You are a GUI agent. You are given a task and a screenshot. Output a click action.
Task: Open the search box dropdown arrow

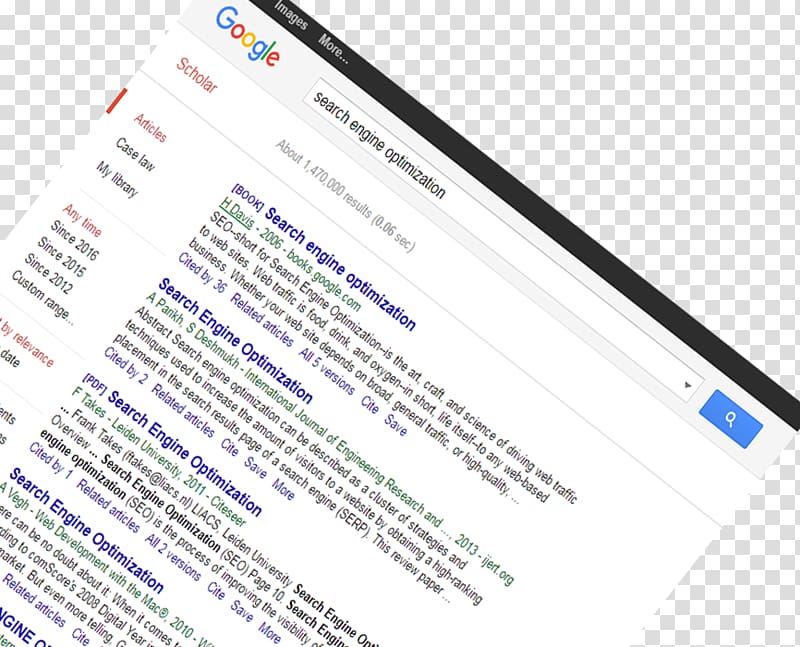tap(688, 385)
